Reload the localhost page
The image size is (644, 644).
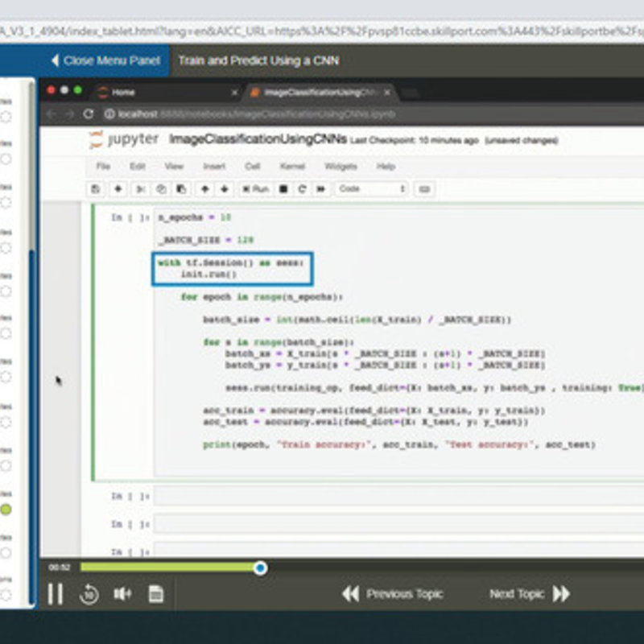(x=89, y=114)
